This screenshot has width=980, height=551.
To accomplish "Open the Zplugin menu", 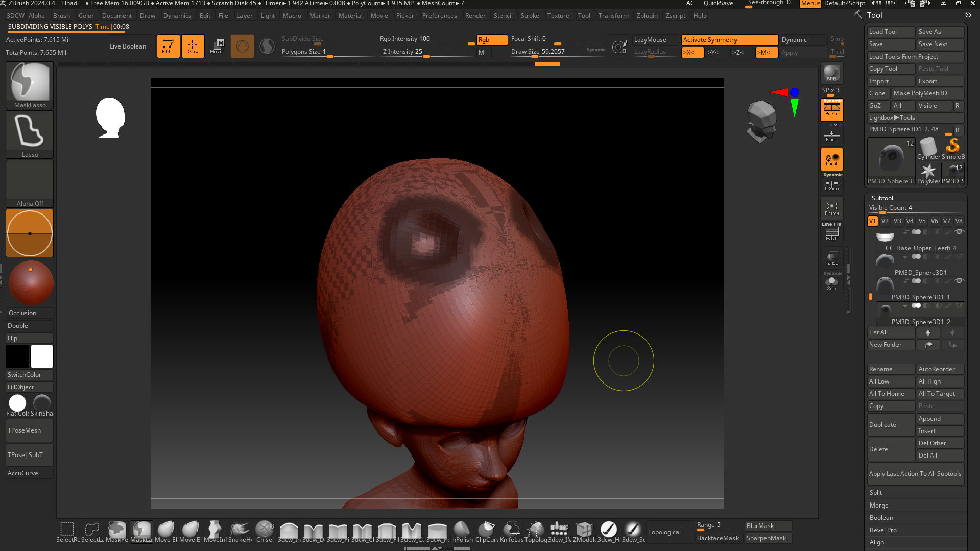I will pos(647,16).
